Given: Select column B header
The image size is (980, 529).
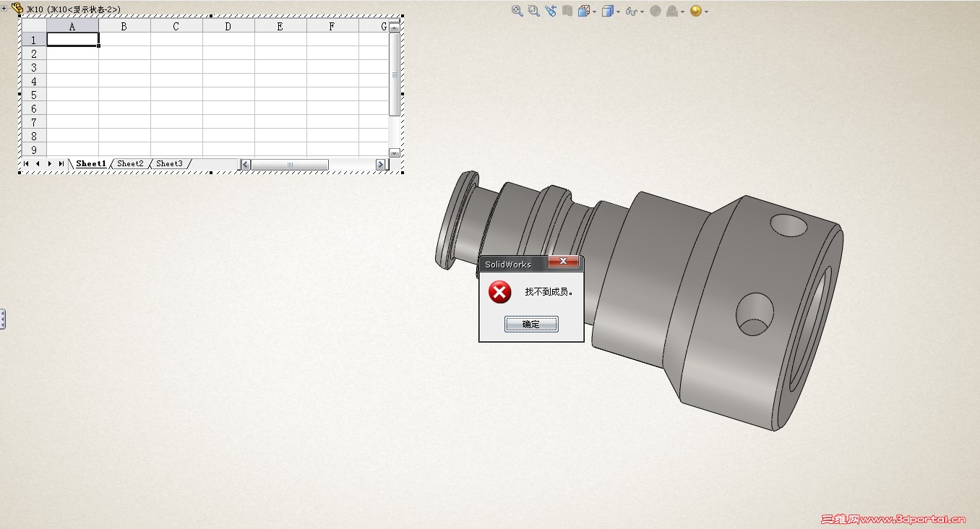Looking at the screenshot, I should click(125, 26).
